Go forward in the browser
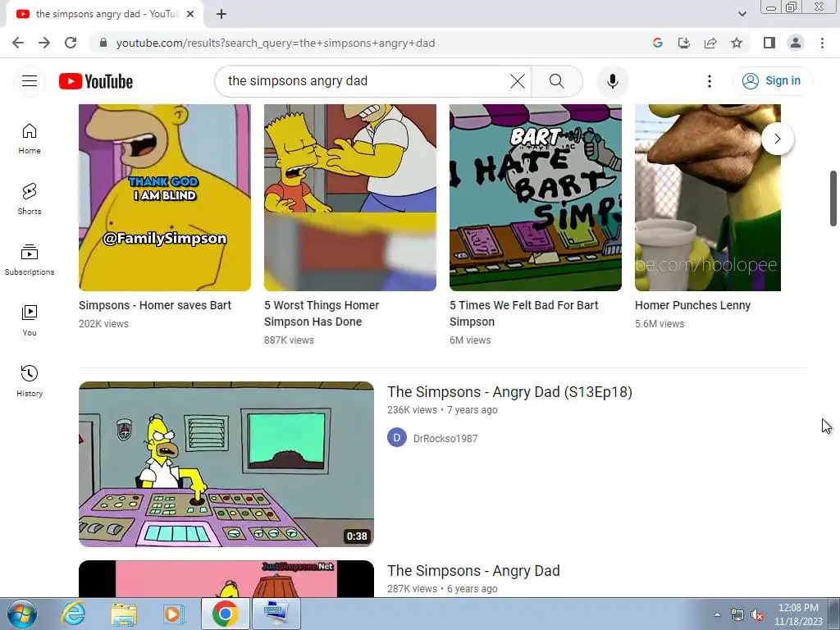The image size is (840, 630). [x=44, y=43]
